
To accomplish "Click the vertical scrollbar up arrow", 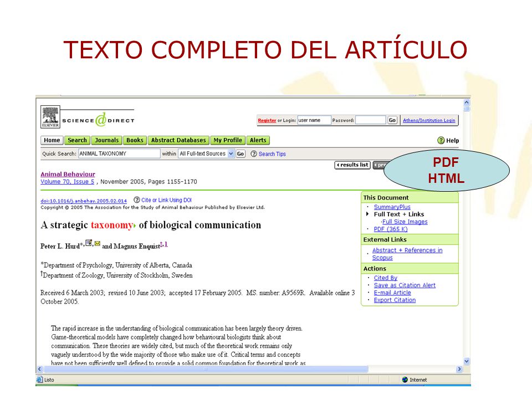I will click(467, 102).
